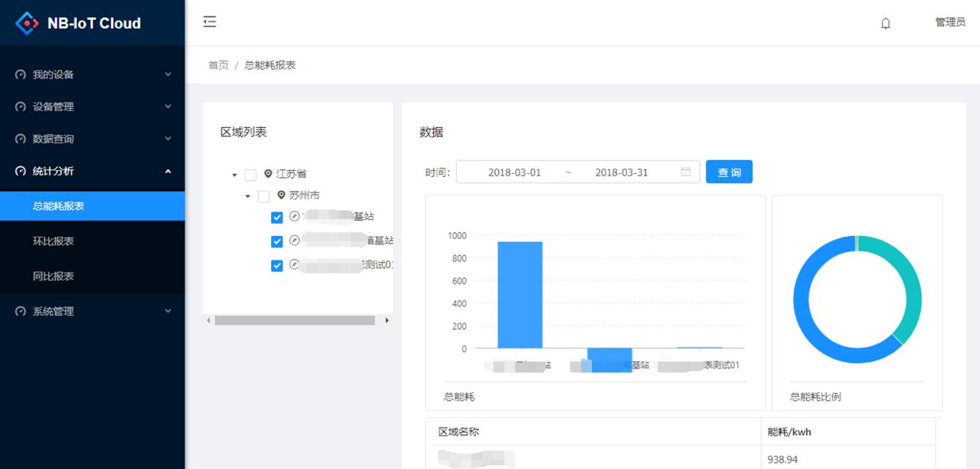The image size is (980, 469).
Task: Check the checkbox next to 苏州市
Action: (x=263, y=195)
